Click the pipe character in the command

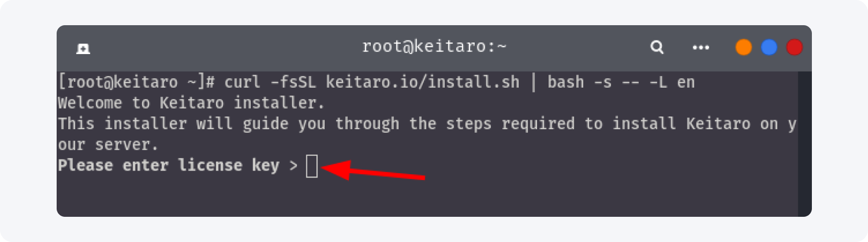[x=533, y=82]
